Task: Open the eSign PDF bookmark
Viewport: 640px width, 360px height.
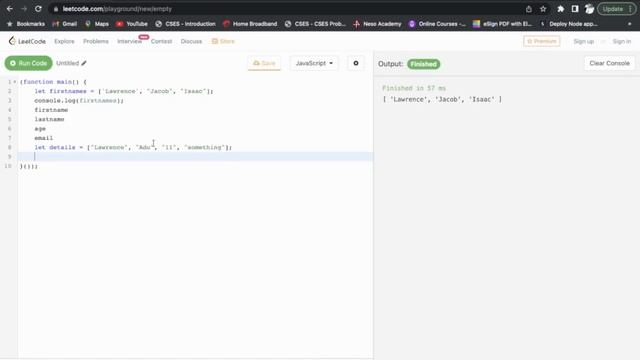Action: (x=502, y=24)
